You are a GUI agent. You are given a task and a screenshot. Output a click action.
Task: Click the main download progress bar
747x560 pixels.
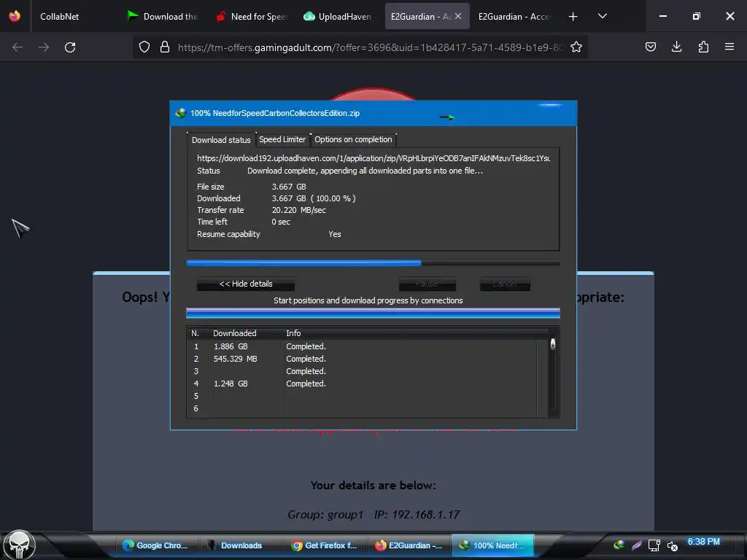click(373, 262)
